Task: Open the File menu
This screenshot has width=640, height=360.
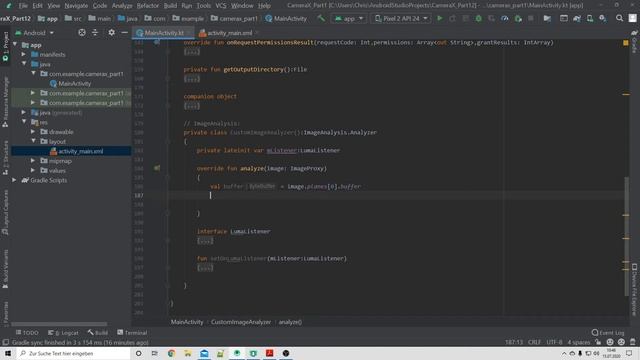Action: (23, 6)
